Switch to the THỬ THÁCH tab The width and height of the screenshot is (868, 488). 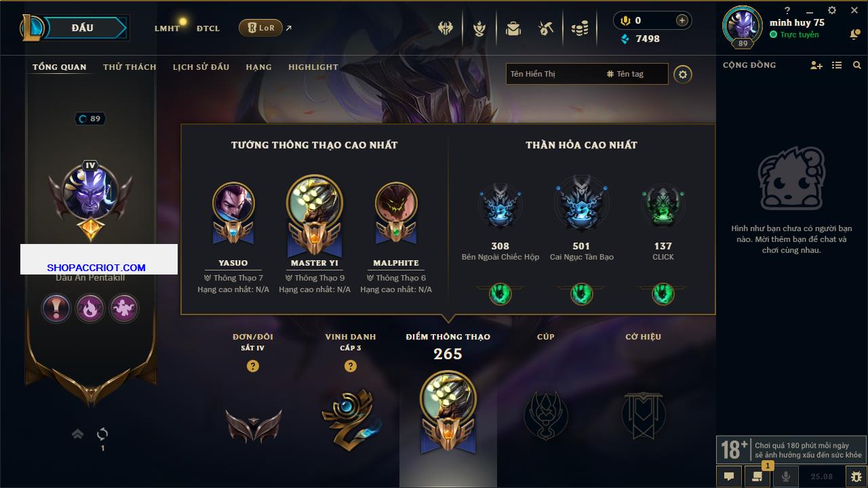point(130,67)
